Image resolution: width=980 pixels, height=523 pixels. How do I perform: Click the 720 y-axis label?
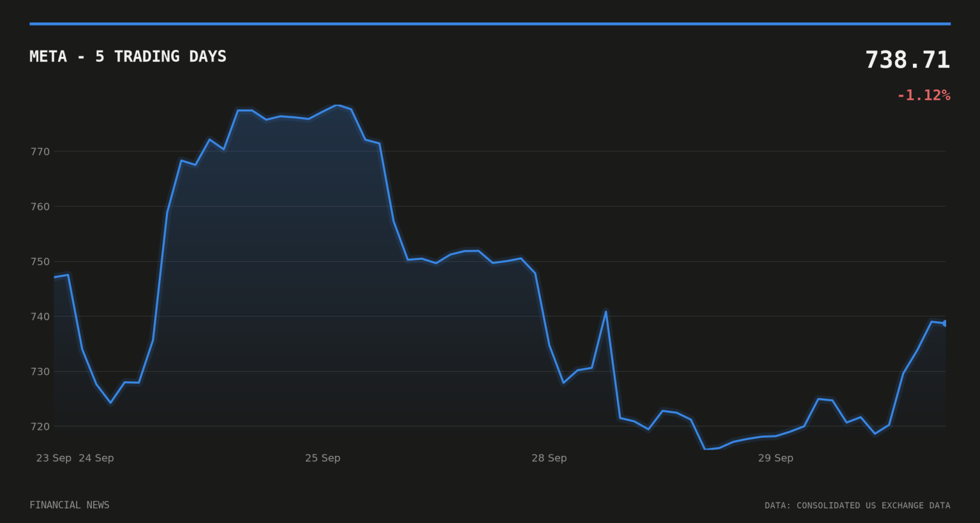click(x=40, y=427)
